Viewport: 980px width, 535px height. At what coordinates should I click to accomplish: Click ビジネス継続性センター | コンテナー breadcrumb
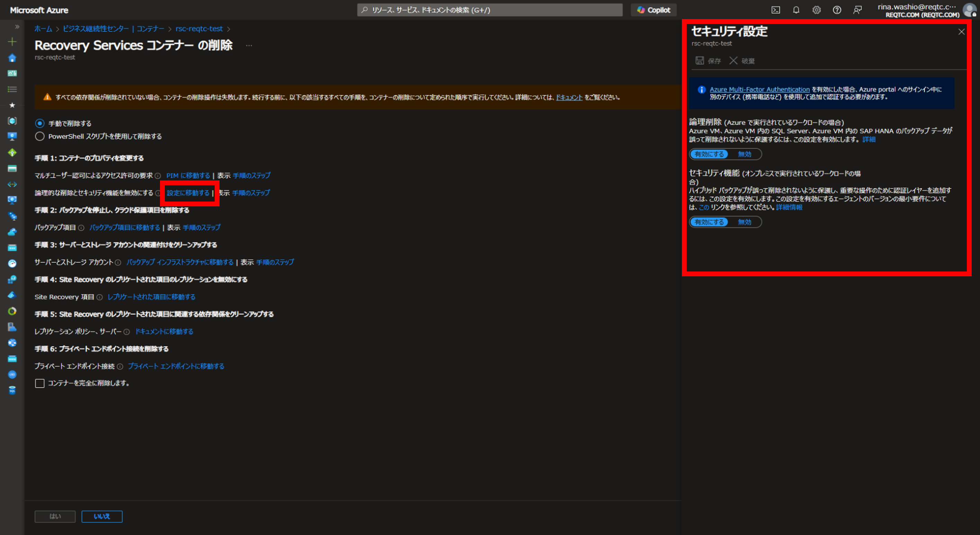113,28
